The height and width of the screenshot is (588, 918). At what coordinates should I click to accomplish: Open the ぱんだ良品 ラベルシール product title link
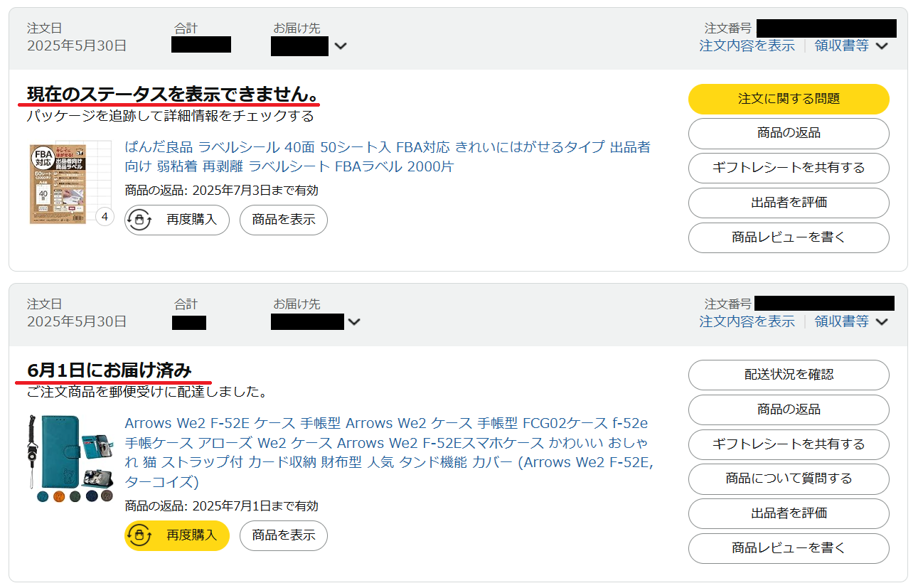pos(388,157)
